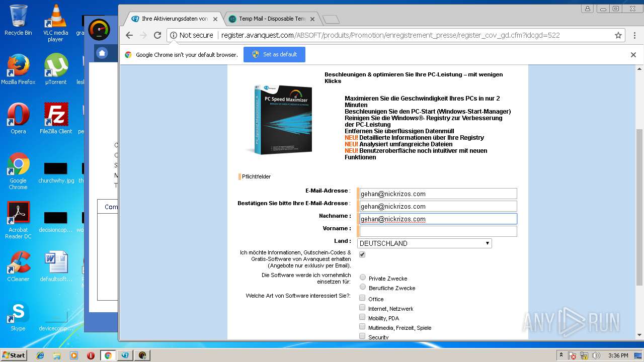Focus the empty Vorname field
Screen dimensions: 644x362
click(x=437, y=231)
